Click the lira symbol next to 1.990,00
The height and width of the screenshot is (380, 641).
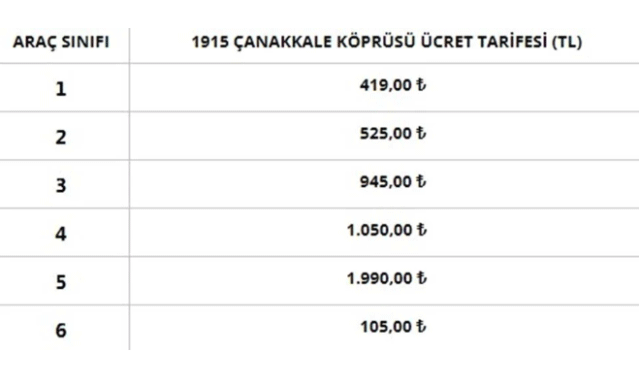[x=421, y=277]
